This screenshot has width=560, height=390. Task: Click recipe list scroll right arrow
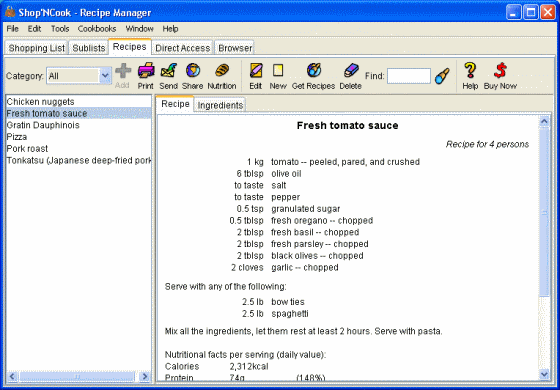(x=145, y=376)
